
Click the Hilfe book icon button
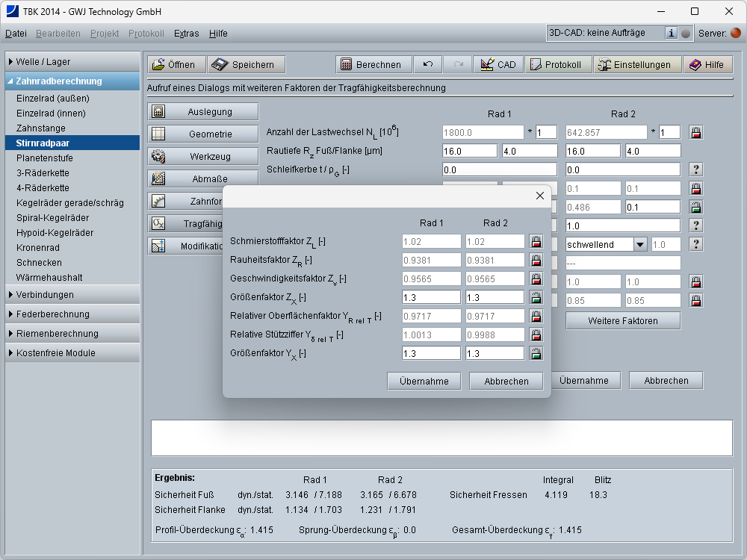pos(706,64)
